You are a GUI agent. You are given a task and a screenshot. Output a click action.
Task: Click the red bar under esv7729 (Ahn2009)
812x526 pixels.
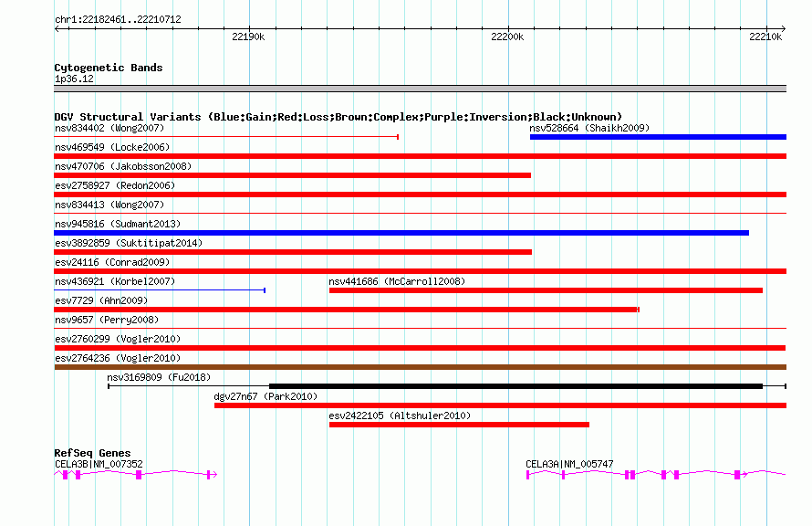347,310
